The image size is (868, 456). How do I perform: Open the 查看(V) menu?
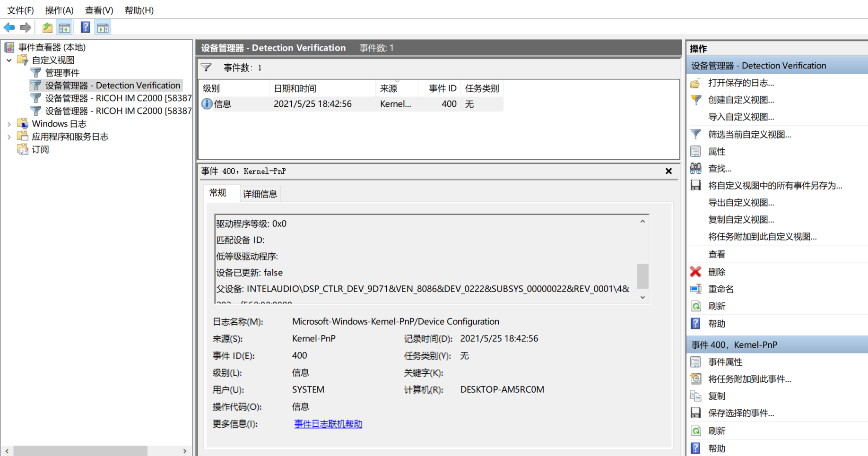click(x=99, y=10)
